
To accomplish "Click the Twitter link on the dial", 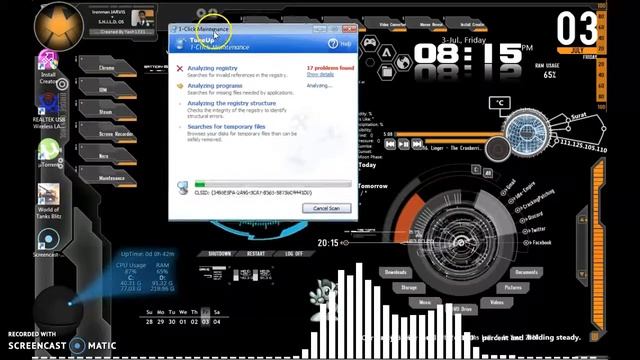I will [x=535, y=230].
